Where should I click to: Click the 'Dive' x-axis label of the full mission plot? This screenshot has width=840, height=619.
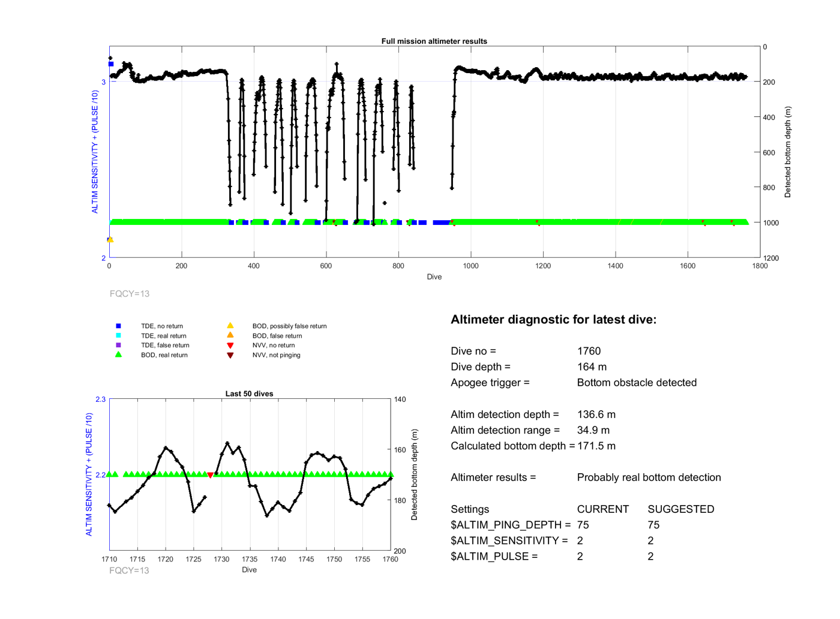pos(434,277)
